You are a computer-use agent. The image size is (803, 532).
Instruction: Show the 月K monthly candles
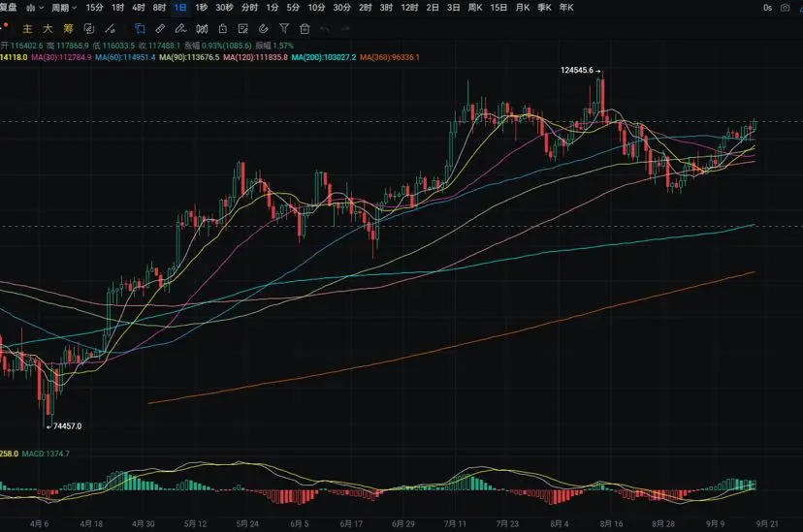tap(523, 8)
